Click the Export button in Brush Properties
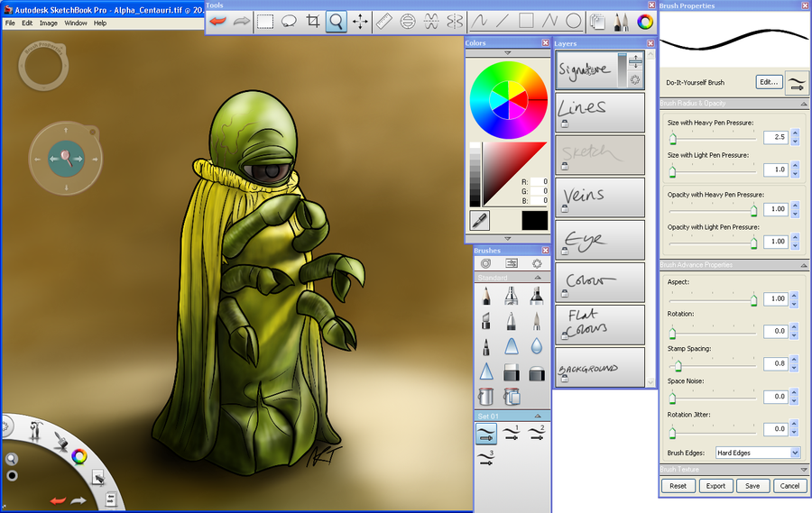Image resolution: width=812 pixels, height=513 pixels. tap(715, 486)
